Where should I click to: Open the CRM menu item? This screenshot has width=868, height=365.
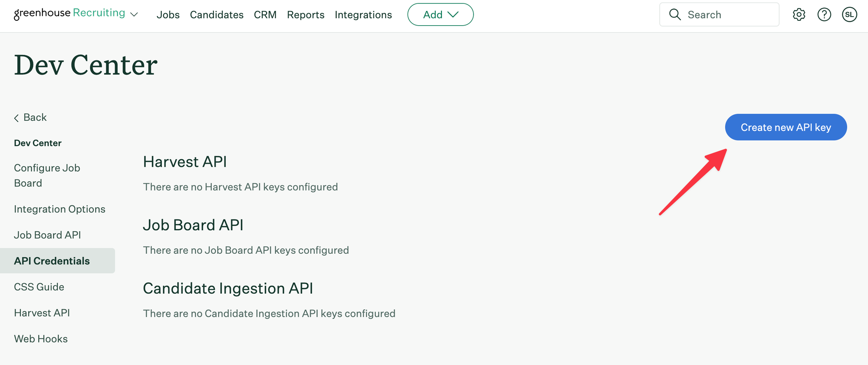click(x=265, y=15)
